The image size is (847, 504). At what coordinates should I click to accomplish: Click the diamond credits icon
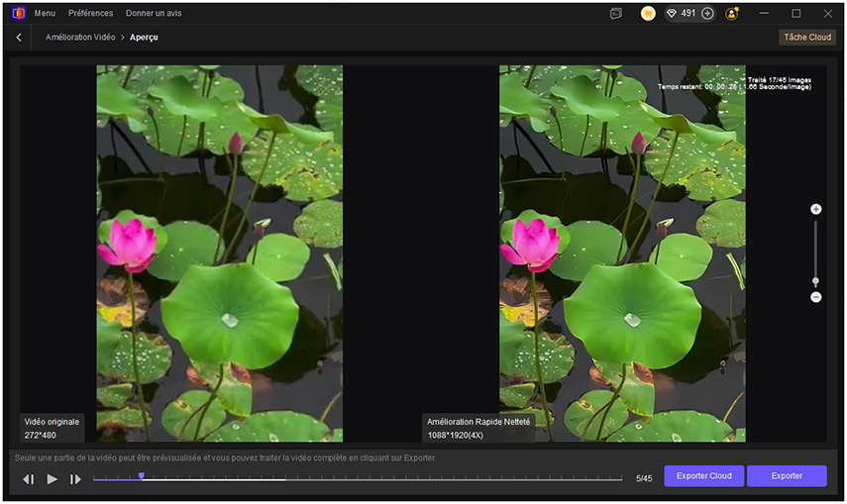pos(672,14)
